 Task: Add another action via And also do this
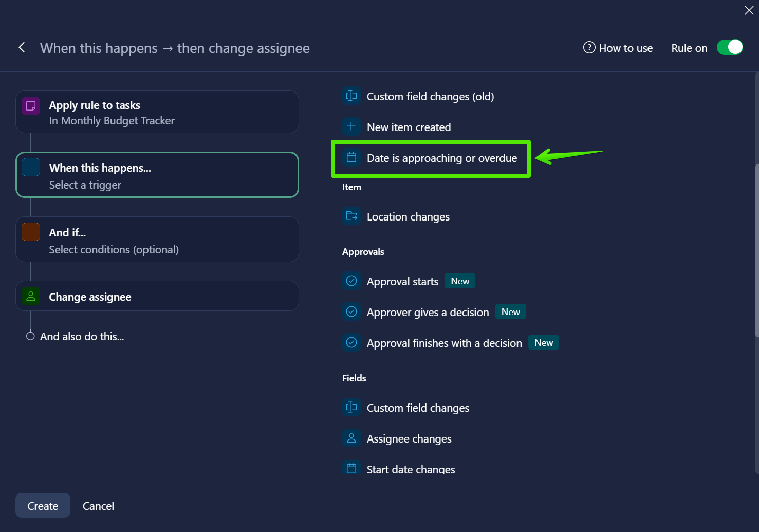pos(82,337)
